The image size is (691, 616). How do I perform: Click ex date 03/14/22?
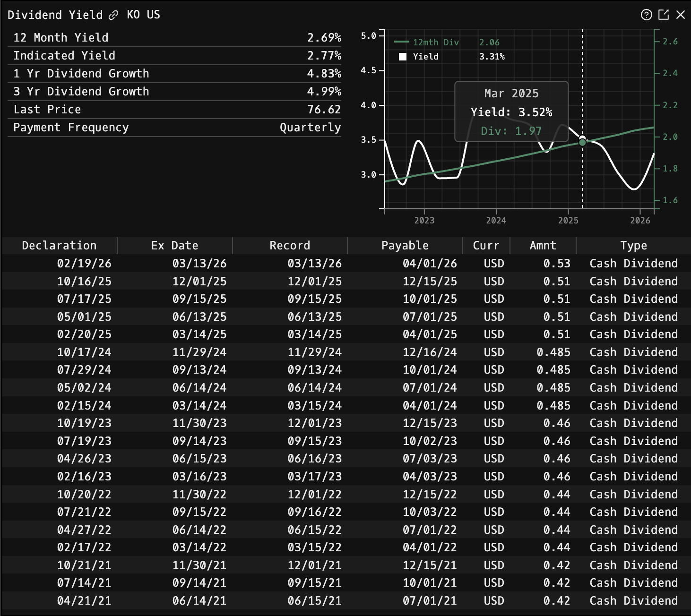pyautogui.click(x=199, y=548)
